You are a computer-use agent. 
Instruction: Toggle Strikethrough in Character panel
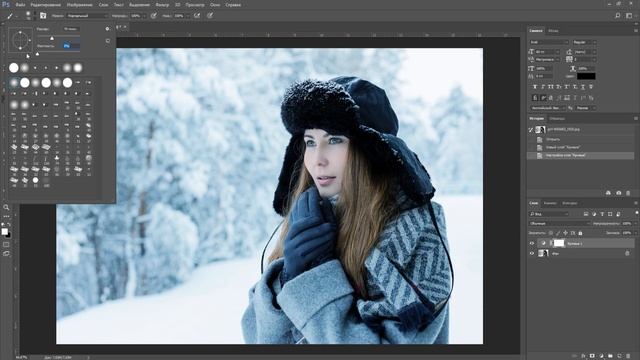click(x=591, y=87)
